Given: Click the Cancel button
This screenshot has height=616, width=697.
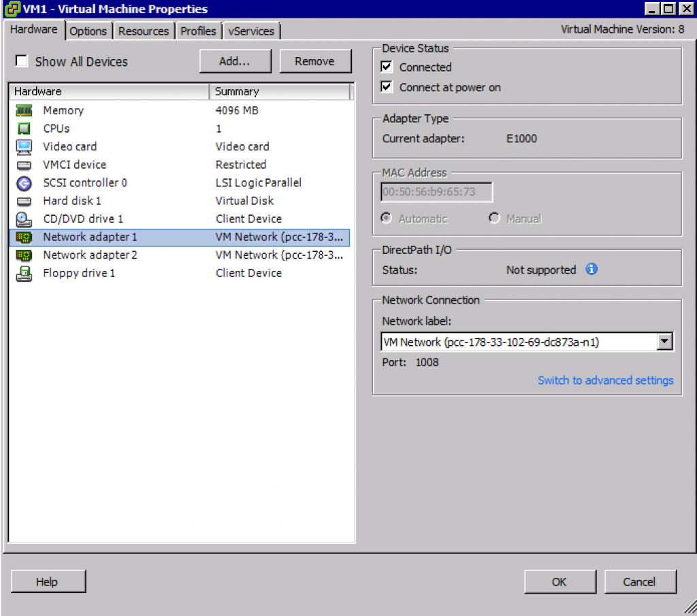Looking at the screenshot, I should tap(640, 581).
